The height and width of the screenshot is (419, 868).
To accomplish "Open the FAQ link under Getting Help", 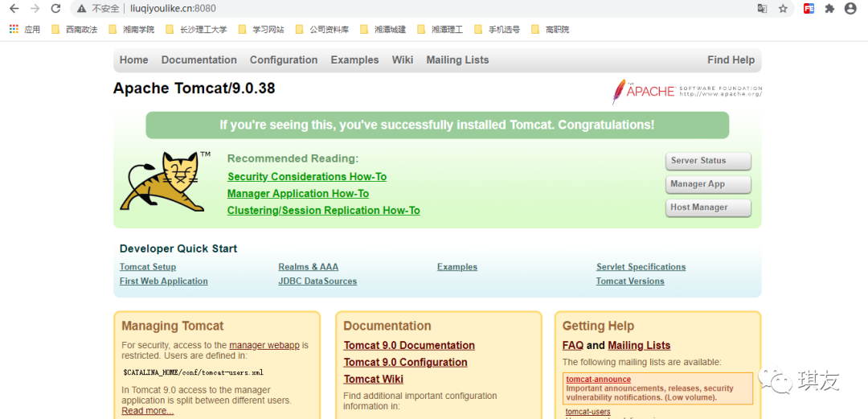I will pos(573,345).
